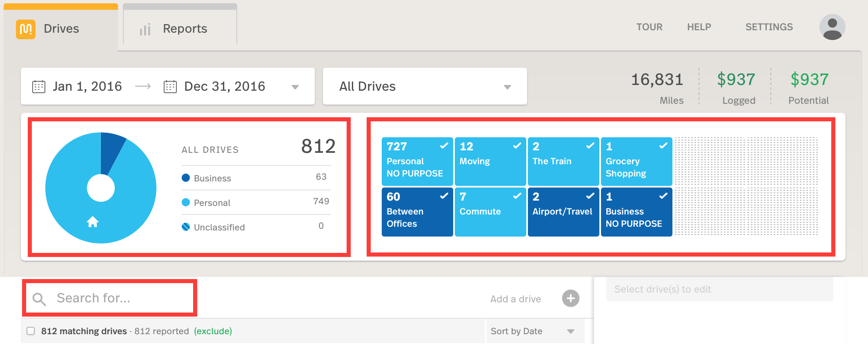Open the All Drives filter dropdown
Image resolution: width=868 pixels, height=344 pixels.
(425, 86)
